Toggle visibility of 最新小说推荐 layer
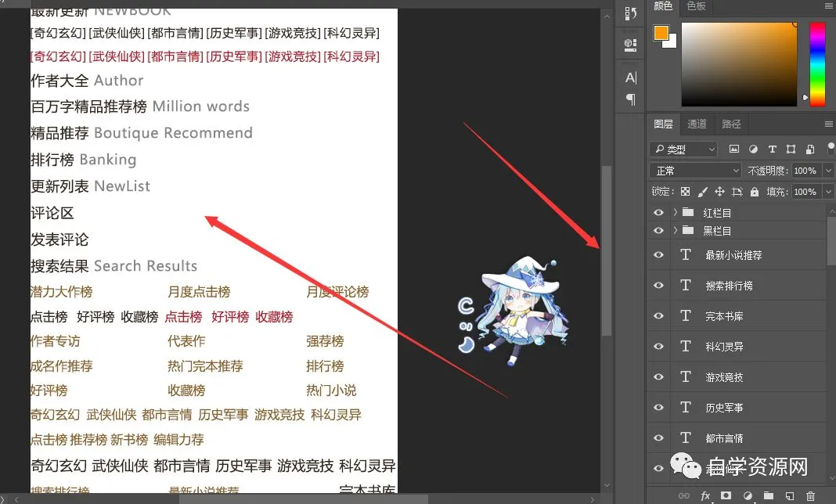The width and height of the screenshot is (836, 504). pos(658,255)
